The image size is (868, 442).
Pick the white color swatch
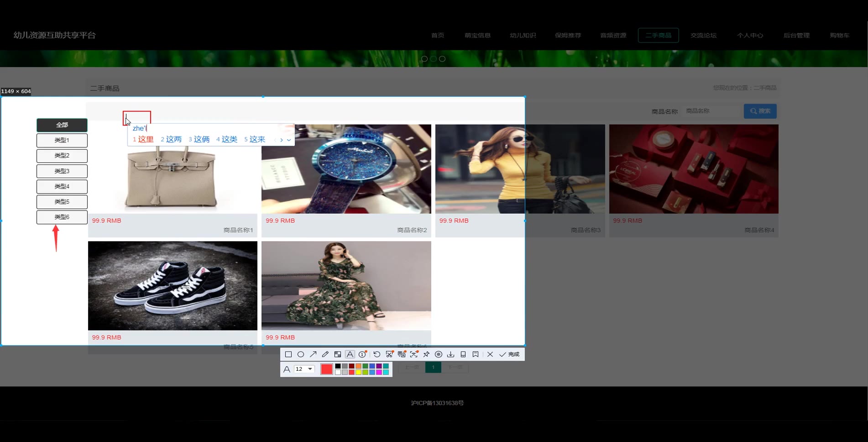coord(338,372)
